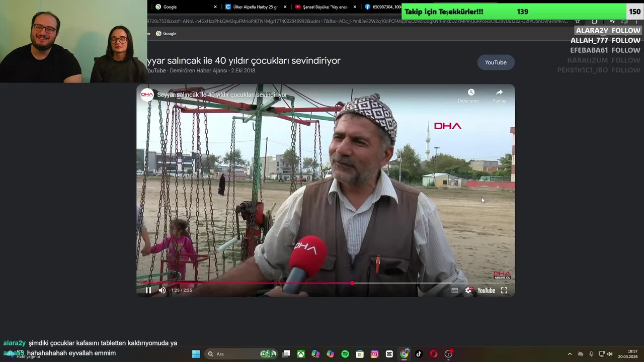
Task: Close the Ülker Alpella Harby tab
Action: (x=285, y=7)
